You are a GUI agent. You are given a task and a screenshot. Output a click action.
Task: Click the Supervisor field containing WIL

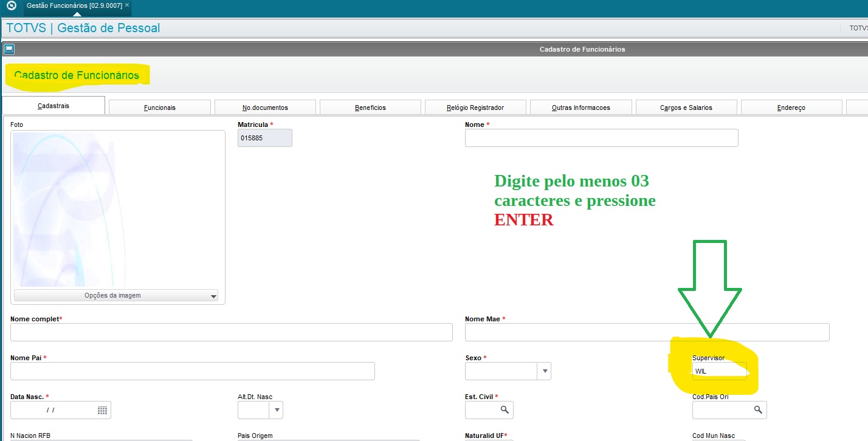point(719,371)
